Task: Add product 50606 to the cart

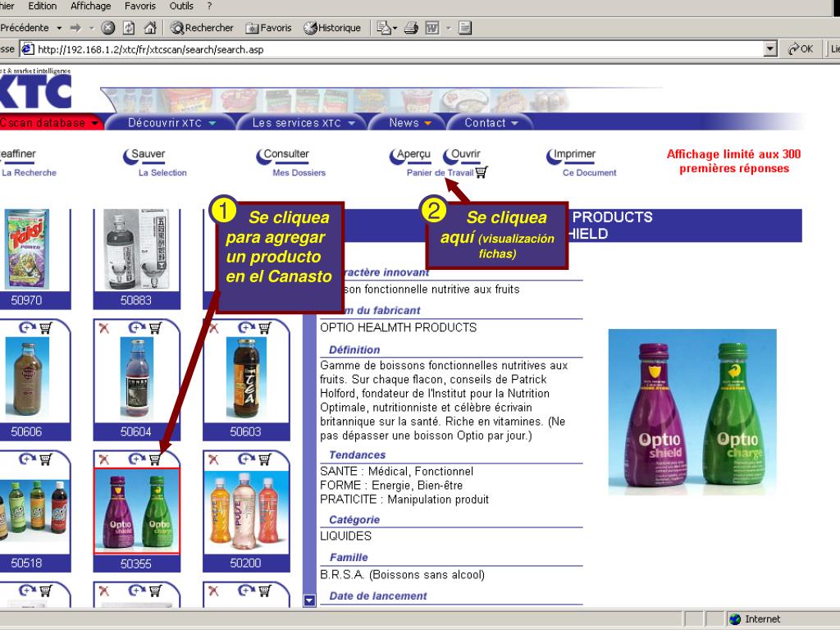Action: pyautogui.click(x=46, y=327)
